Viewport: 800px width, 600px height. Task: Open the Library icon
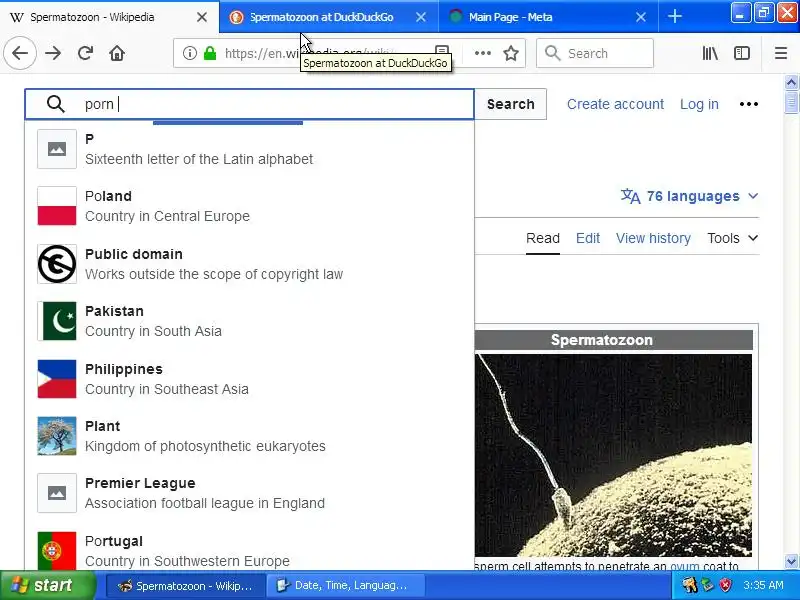point(710,53)
